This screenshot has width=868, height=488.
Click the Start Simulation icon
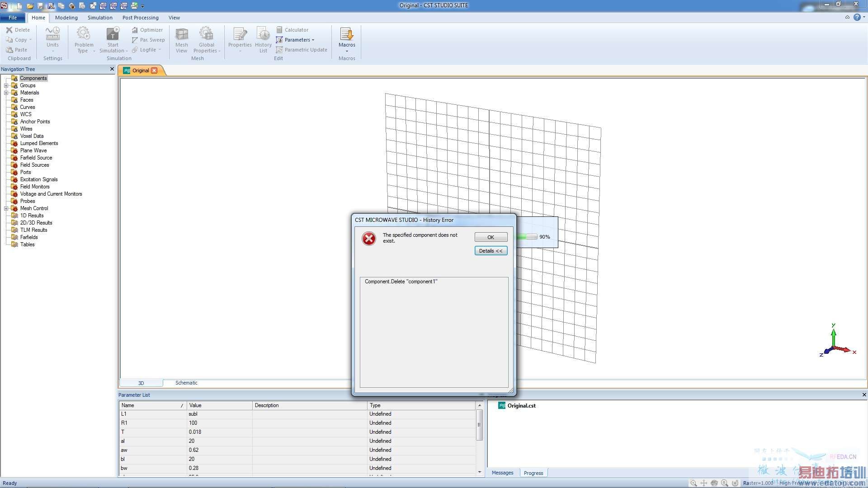point(113,33)
